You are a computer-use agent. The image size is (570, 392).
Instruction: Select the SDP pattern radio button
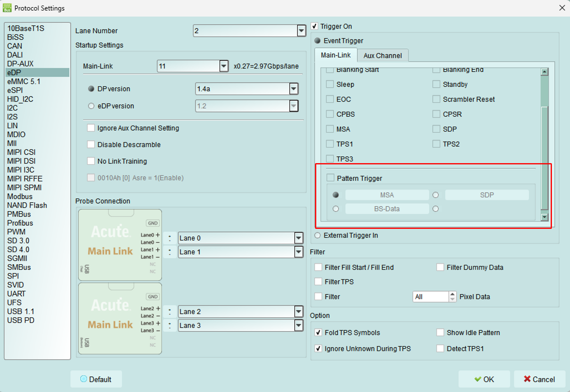436,195
